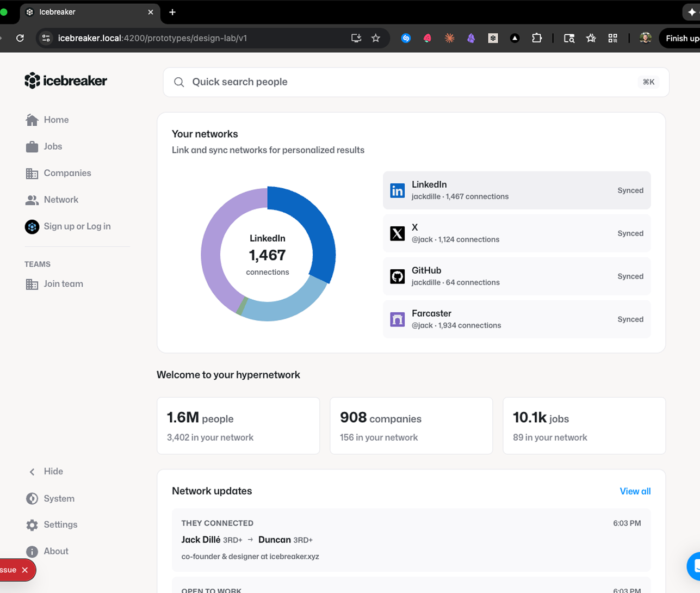Open the browser extensions puzzle icon
The width and height of the screenshot is (700, 593).
tap(536, 38)
